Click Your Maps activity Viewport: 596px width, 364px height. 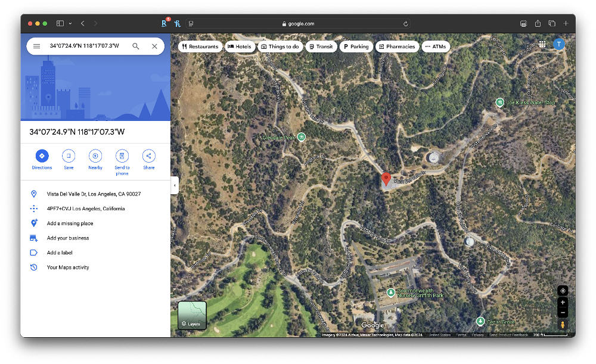click(68, 267)
